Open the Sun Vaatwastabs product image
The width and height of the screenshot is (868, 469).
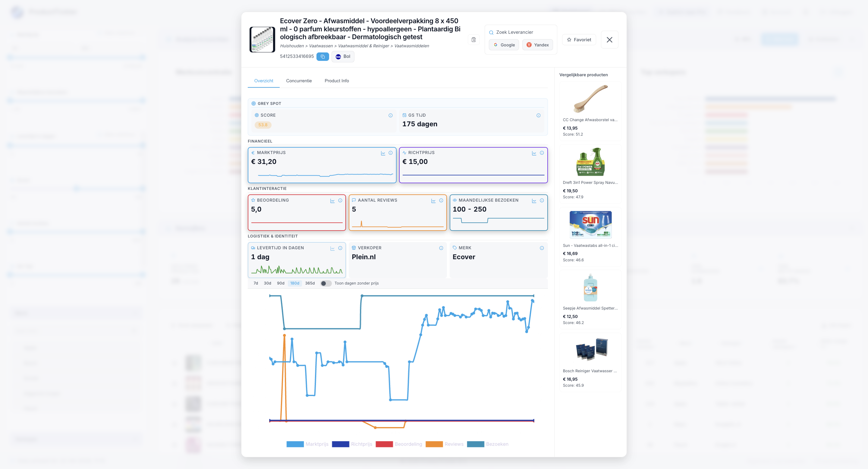[x=591, y=225]
